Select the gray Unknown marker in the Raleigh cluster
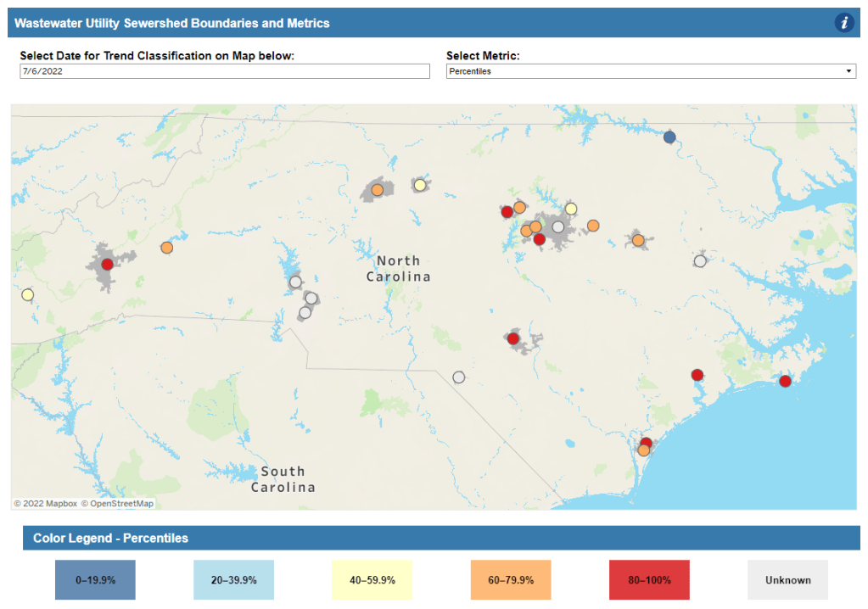 [557, 227]
